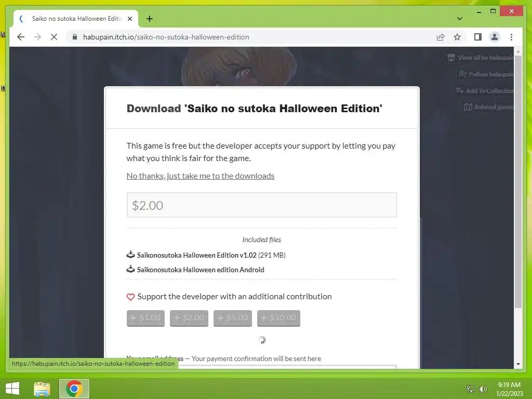Click the network tray icon
The width and height of the screenshot is (532, 399).
click(x=471, y=389)
